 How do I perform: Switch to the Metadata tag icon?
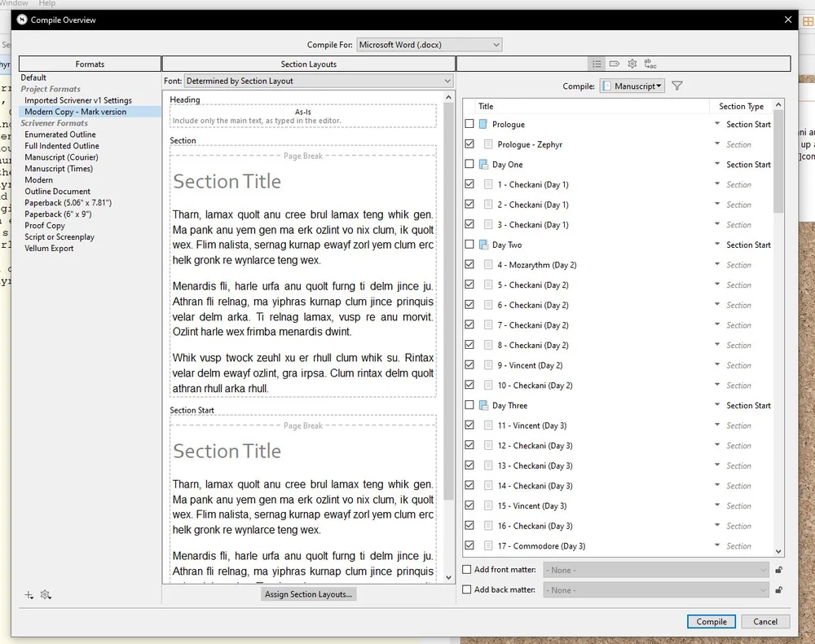click(615, 64)
